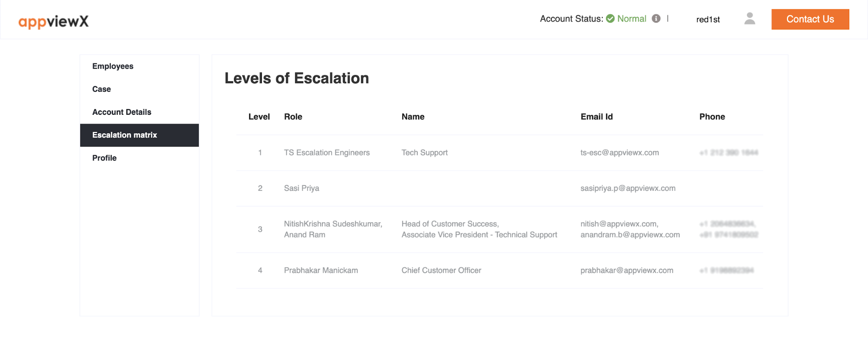Click the Level column header

tap(259, 117)
